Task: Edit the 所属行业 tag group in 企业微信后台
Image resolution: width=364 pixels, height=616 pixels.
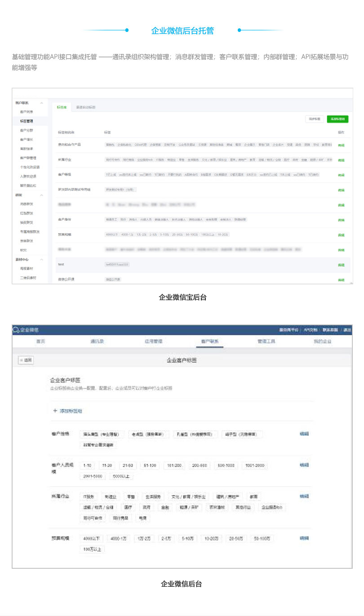Action: [304, 496]
